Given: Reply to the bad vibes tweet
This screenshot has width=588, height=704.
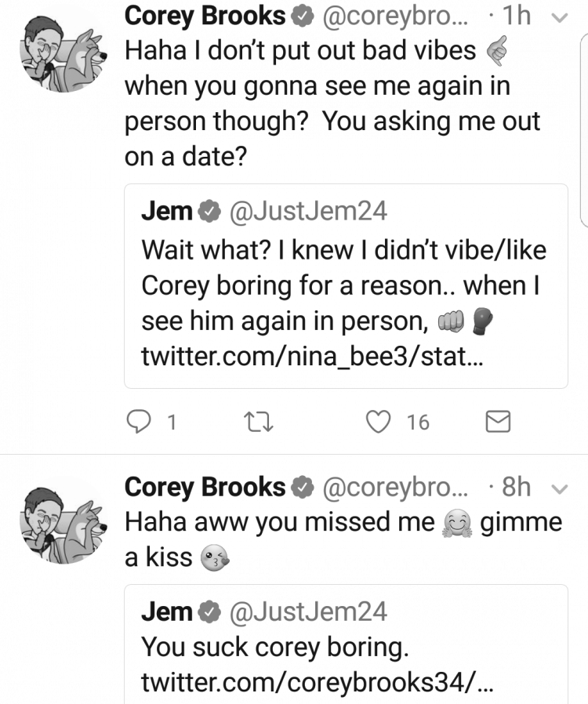Looking at the screenshot, I should point(138,422).
